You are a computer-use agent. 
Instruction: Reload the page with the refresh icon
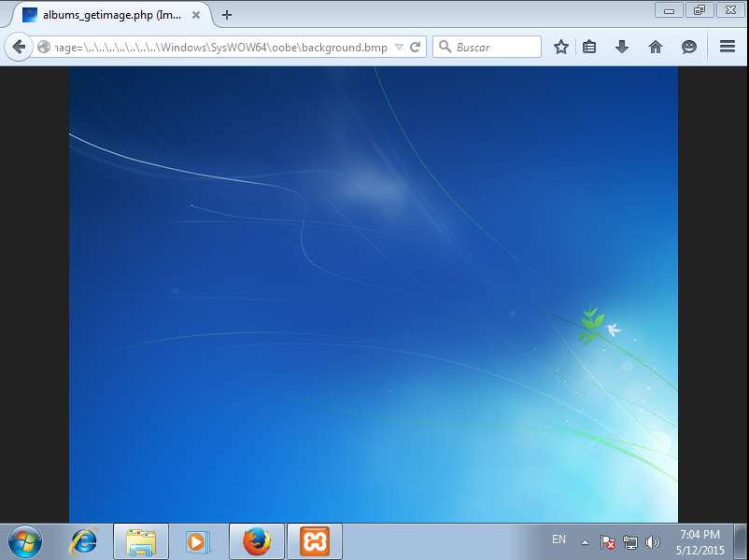coord(415,47)
